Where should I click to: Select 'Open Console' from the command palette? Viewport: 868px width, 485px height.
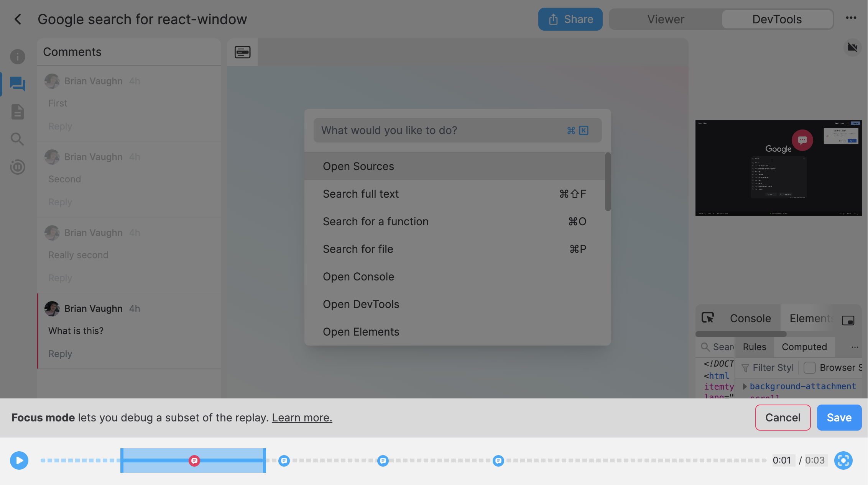coord(358,276)
